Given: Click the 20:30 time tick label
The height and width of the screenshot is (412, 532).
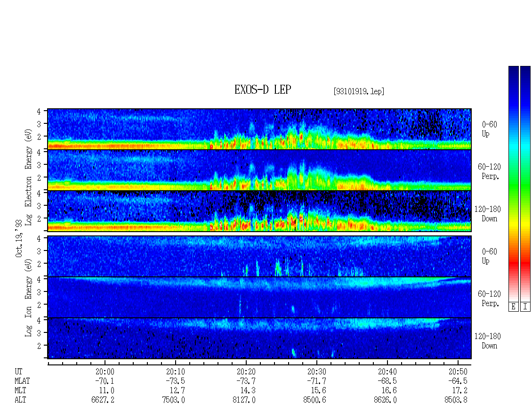Looking at the screenshot, I should [316, 372].
